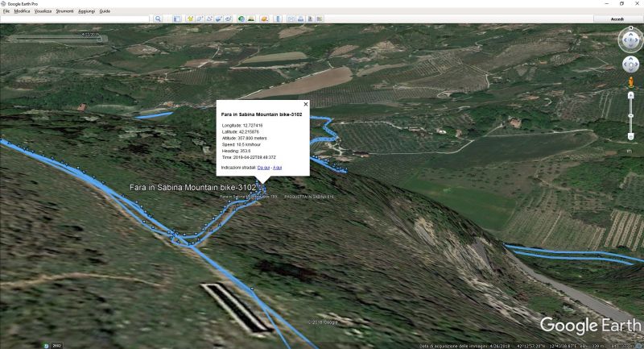This screenshot has width=644, height=349.
Task: Open the File menu
Action: pos(6,11)
